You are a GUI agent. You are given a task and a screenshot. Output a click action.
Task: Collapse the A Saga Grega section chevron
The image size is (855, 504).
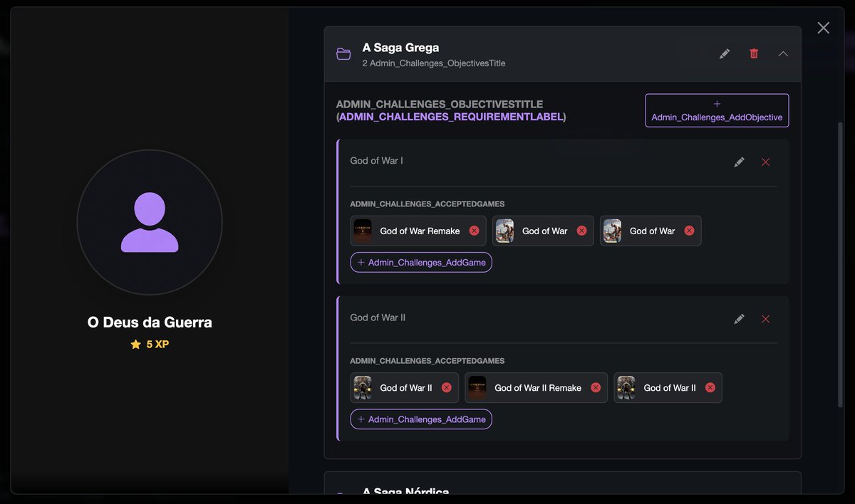tap(783, 53)
